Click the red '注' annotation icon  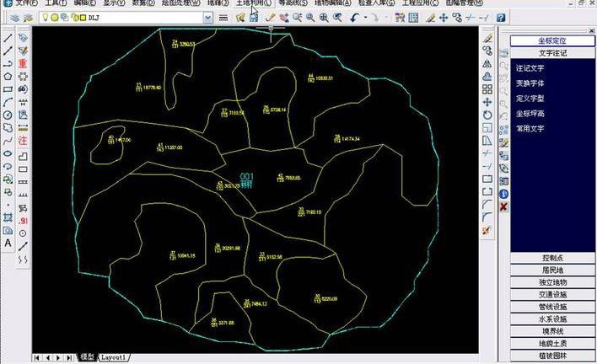pyautogui.click(x=23, y=141)
